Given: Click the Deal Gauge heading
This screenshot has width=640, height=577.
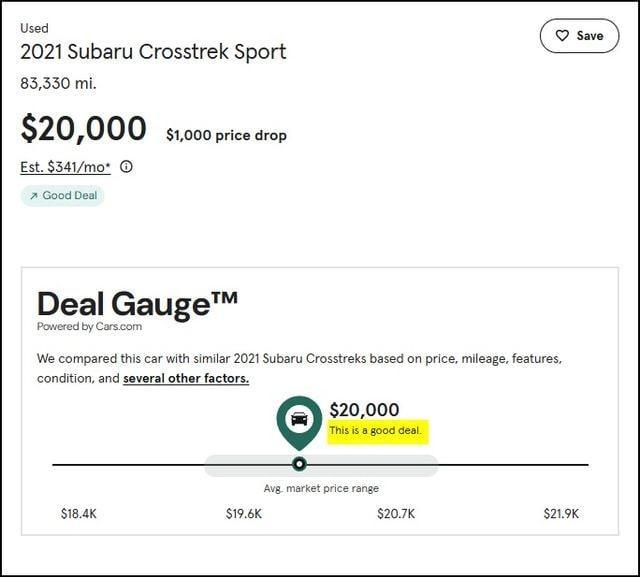Looking at the screenshot, I should click(x=137, y=302).
